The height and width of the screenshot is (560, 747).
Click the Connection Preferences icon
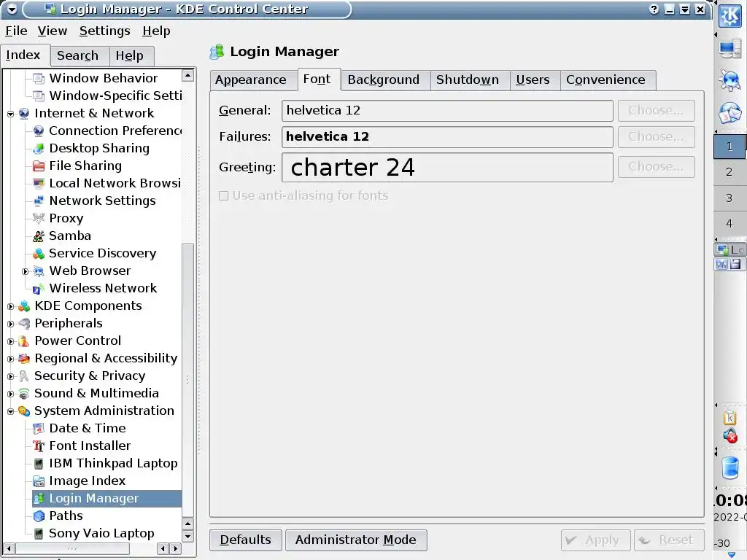[x=39, y=131]
